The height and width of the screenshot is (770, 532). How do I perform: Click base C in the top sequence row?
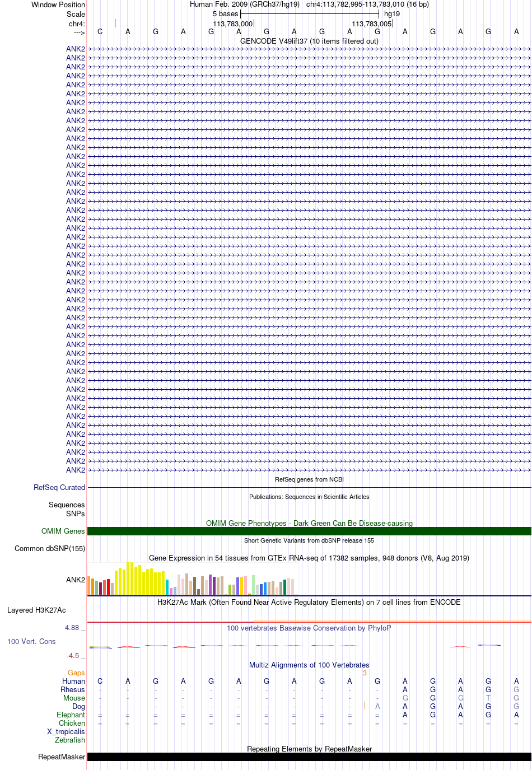click(100, 31)
